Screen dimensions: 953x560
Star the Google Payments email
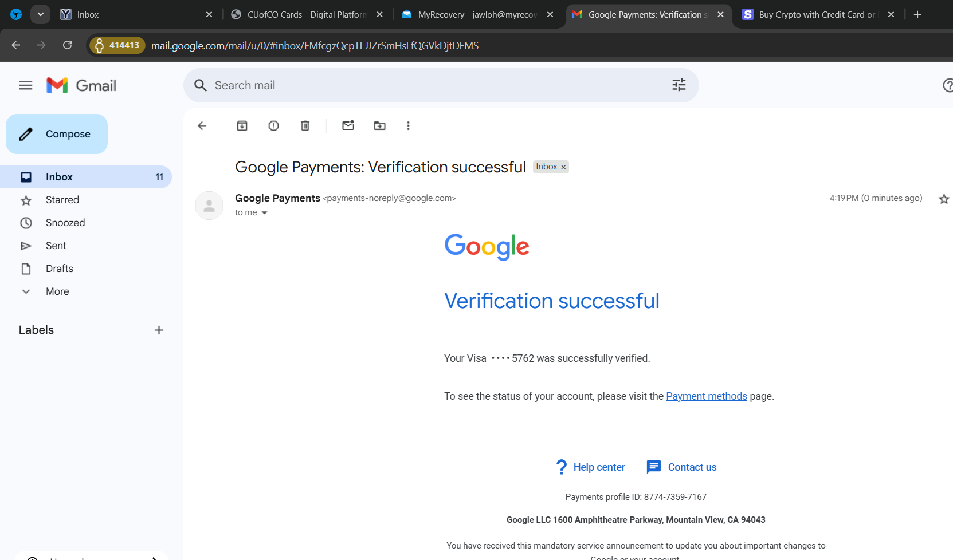tap(943, 199)
